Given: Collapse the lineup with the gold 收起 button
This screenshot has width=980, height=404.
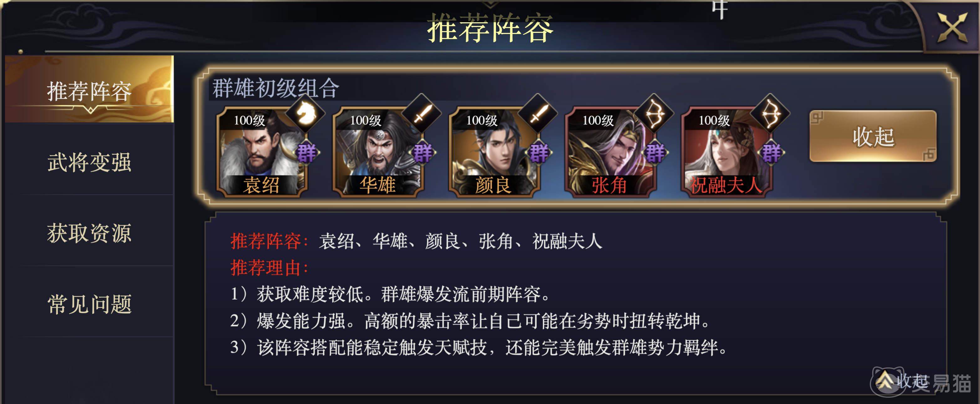Looking at the screenshot, I should [x=873, y=136].
